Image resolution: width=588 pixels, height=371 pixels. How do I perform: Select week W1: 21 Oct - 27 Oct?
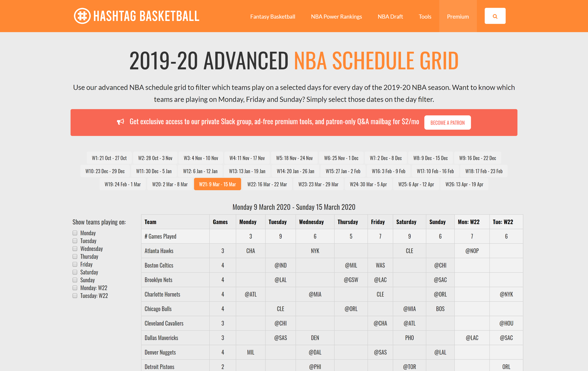(109, 158)
